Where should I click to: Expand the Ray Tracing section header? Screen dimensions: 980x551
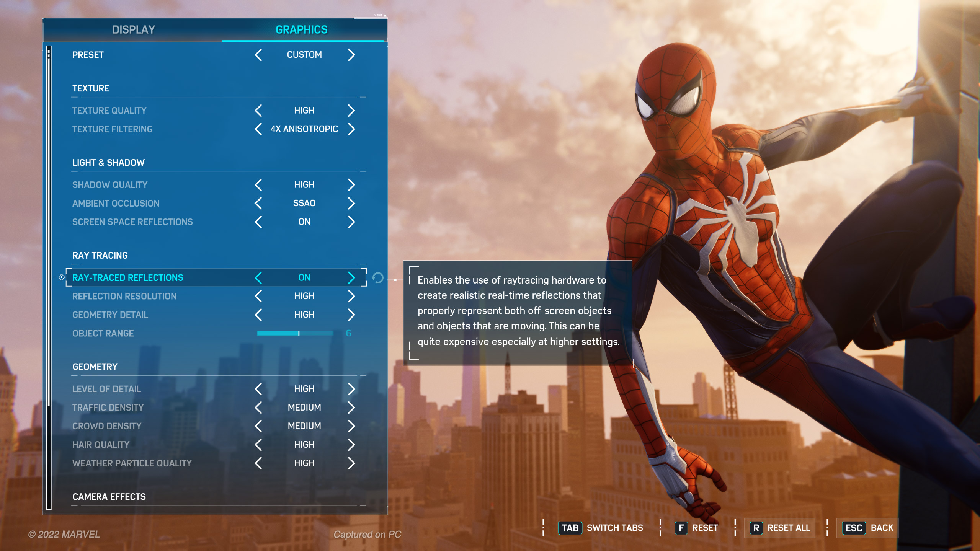point(100,255)
